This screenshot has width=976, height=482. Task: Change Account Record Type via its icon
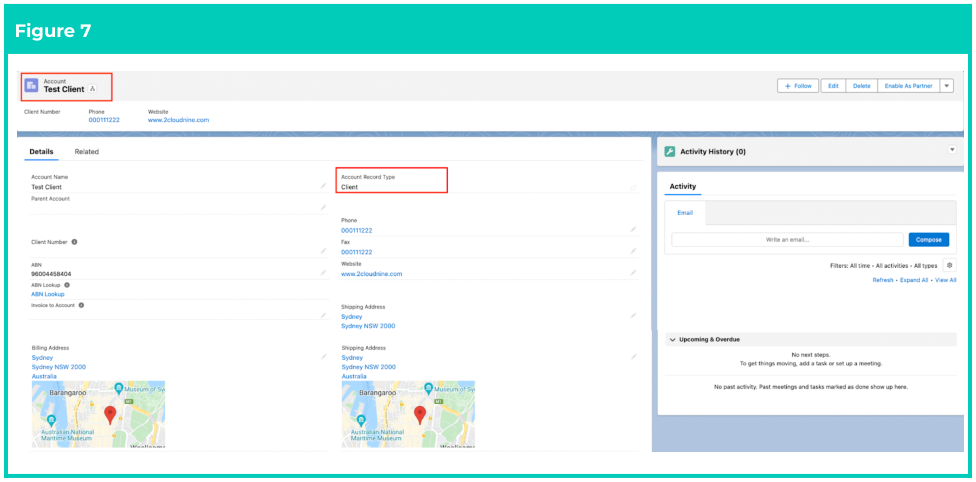tap(633, 187)
